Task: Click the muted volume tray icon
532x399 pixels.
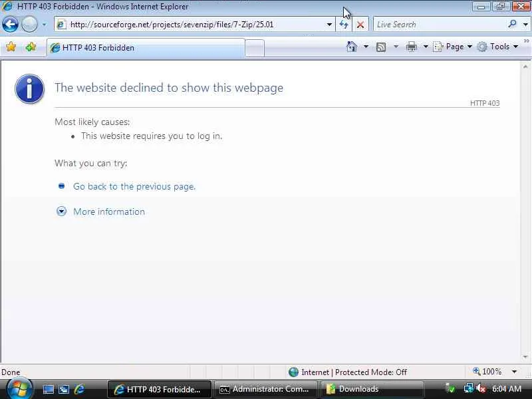Action: [x=481, y=388]
